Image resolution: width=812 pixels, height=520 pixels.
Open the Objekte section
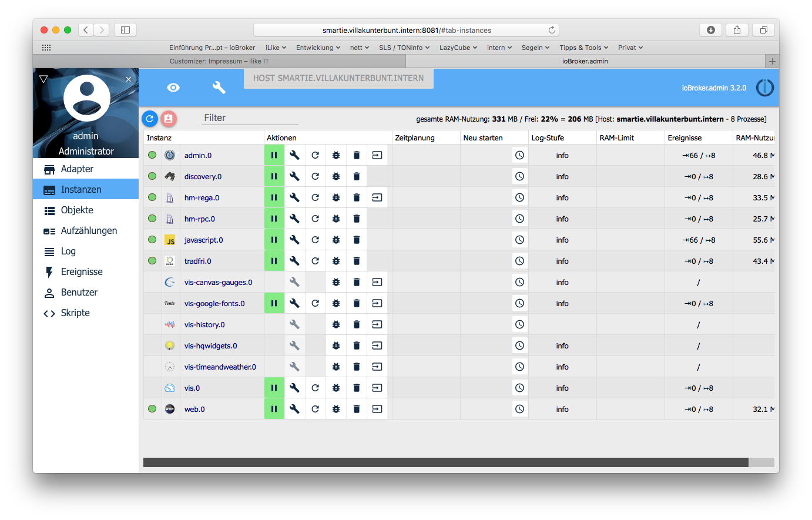[x=86, y=210]
